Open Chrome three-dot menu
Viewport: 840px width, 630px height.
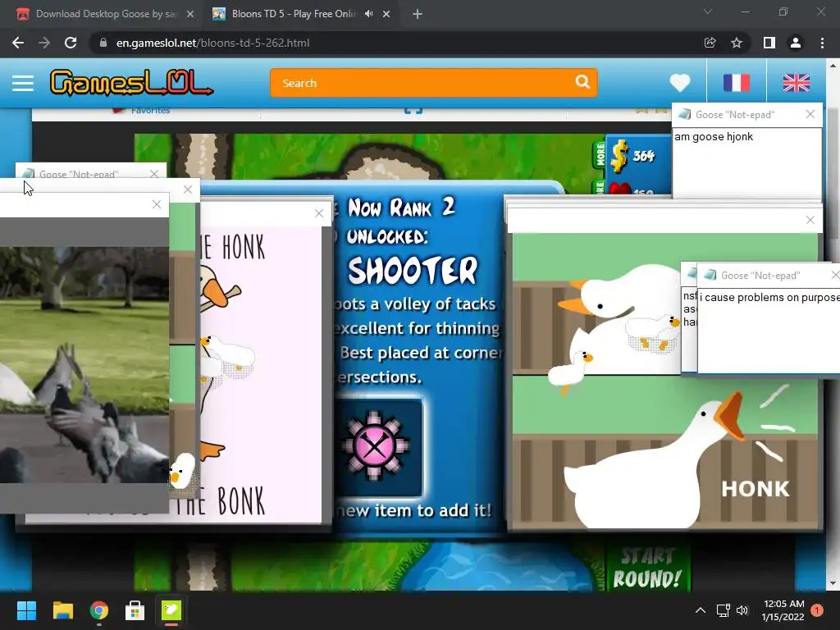coord(822,43)
